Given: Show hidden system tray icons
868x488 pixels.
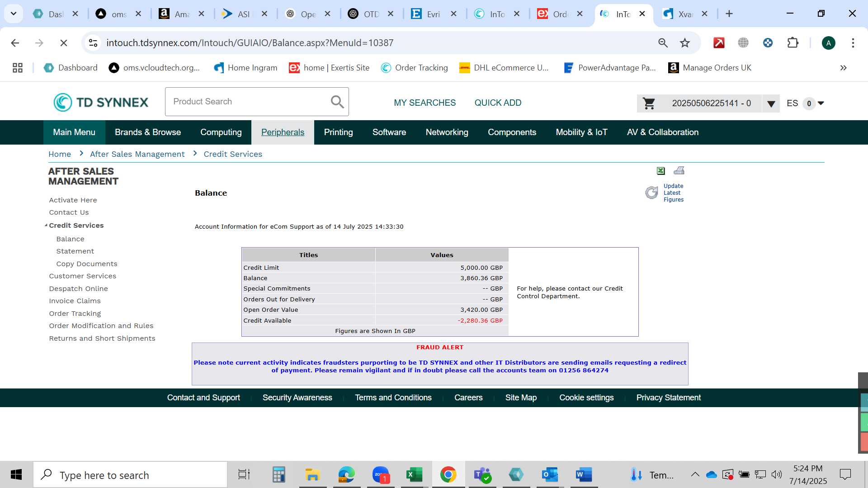Looking at the screenshot, I should [695, 474].
